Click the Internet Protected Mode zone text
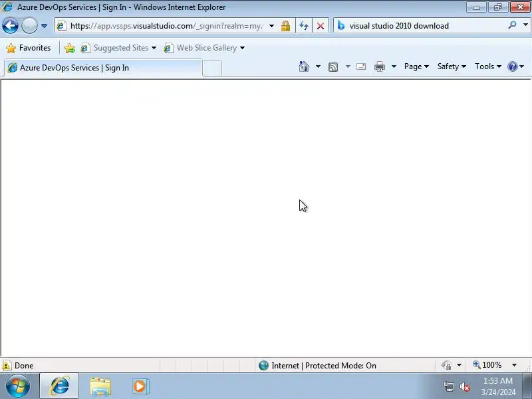This screenshot has width=532, height=399. tap(324, 365)
